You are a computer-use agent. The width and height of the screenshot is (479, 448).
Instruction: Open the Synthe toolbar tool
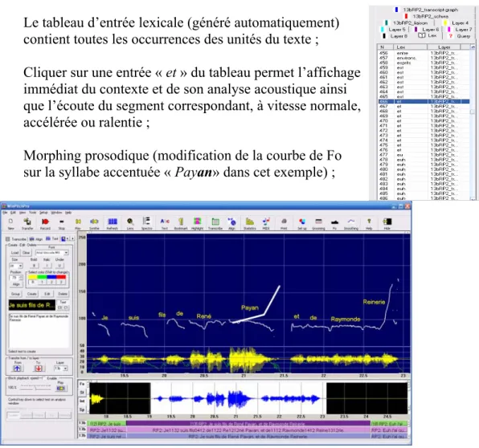pos(94,223)
